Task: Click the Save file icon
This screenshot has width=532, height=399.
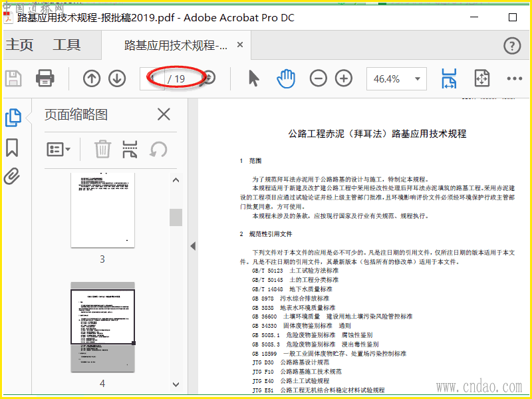Action: click(13, 78)
